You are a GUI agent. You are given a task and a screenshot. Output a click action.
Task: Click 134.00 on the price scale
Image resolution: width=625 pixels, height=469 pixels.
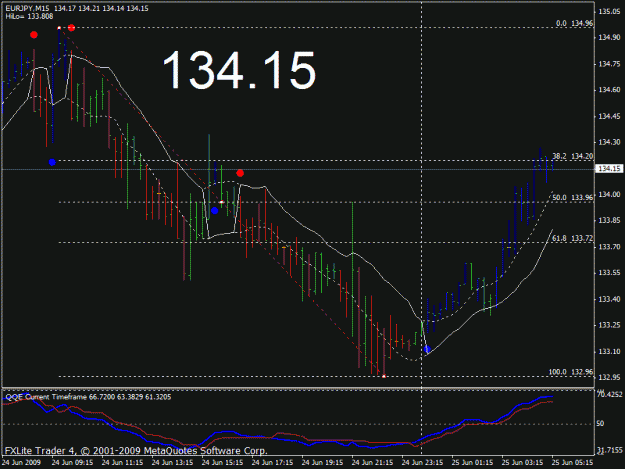[609, 194]
